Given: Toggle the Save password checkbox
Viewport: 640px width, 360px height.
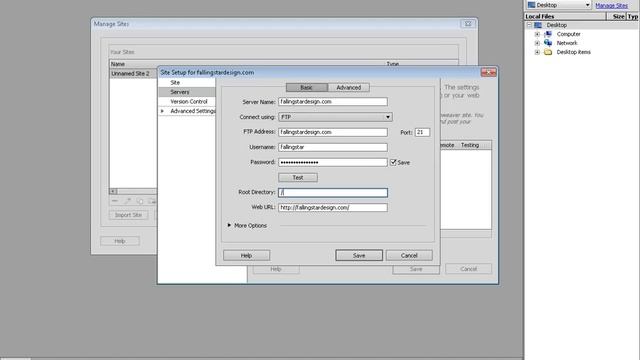Looking at the screenshot, I should 393,162.
